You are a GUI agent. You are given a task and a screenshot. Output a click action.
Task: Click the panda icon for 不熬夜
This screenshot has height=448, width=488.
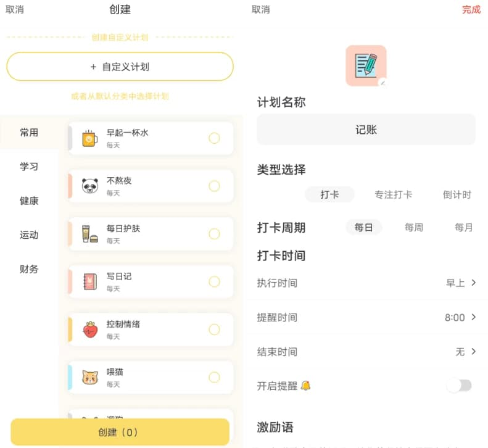click(x=90, y=186)
